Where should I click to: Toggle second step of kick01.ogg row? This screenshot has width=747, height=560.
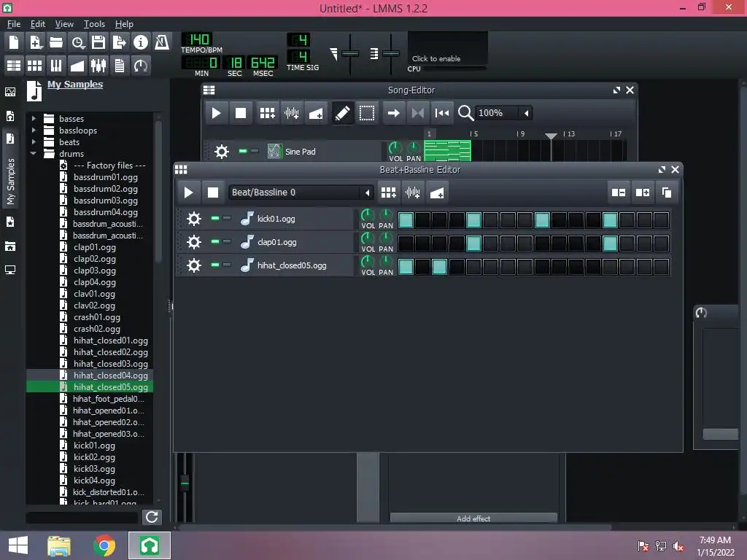point(422,220)
